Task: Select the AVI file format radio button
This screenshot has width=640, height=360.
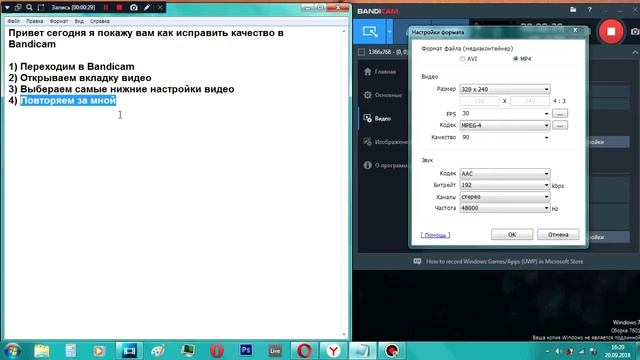Action: 462,59
